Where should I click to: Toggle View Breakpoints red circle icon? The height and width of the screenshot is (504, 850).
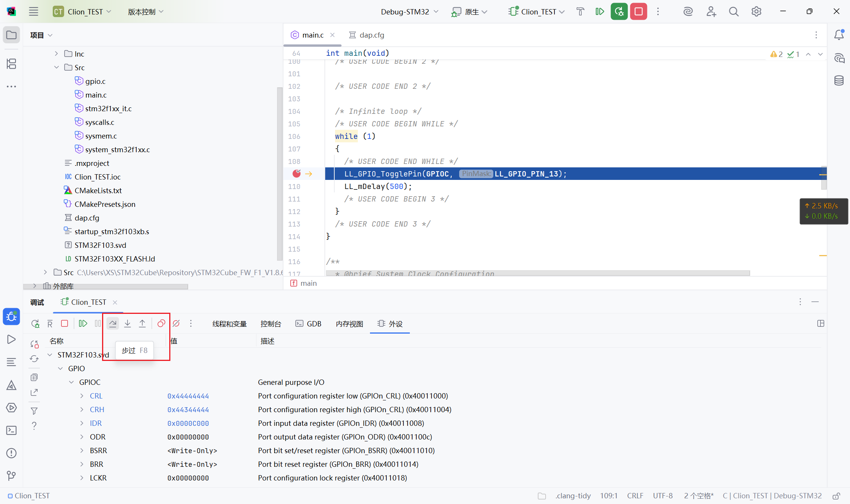pos(161,323)
